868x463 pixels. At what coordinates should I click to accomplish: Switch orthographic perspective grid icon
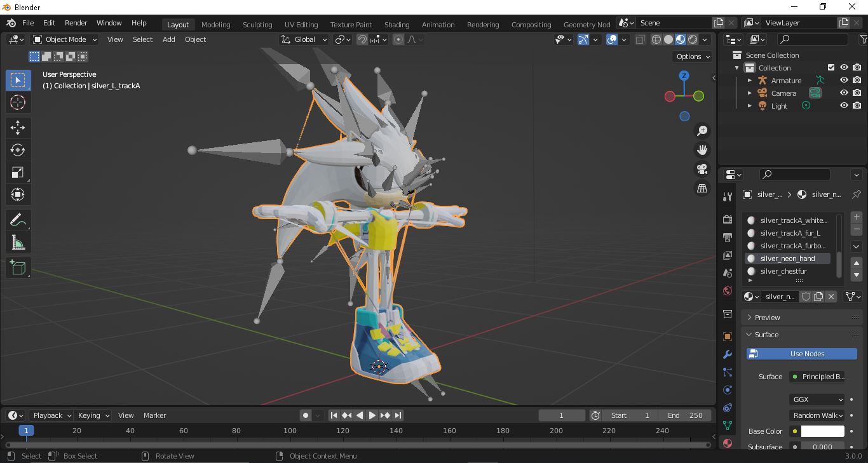(x=702, y=188)
